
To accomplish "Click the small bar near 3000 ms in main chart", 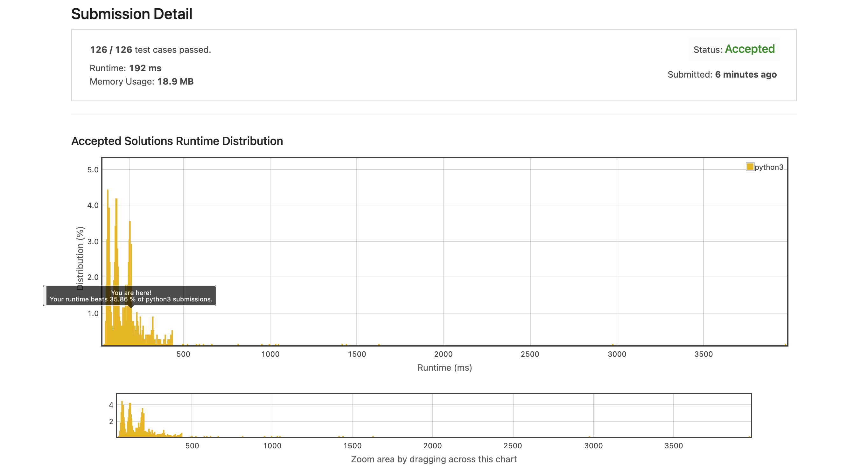I will tap(612, 344).
